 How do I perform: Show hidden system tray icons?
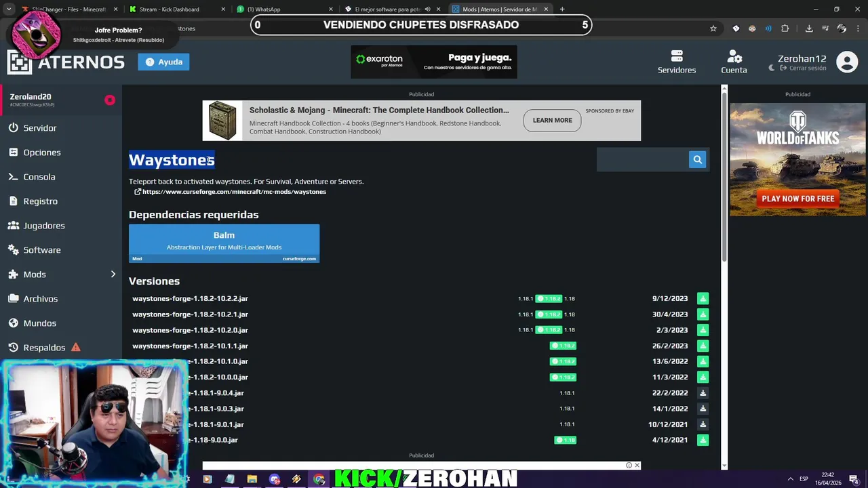pyautogui.click(x=790, y=479)
